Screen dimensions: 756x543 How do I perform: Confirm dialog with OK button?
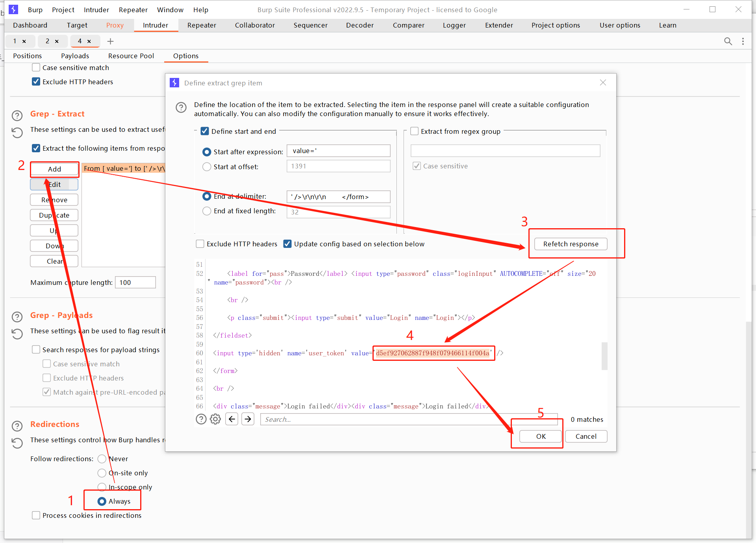tap(541, 436)
